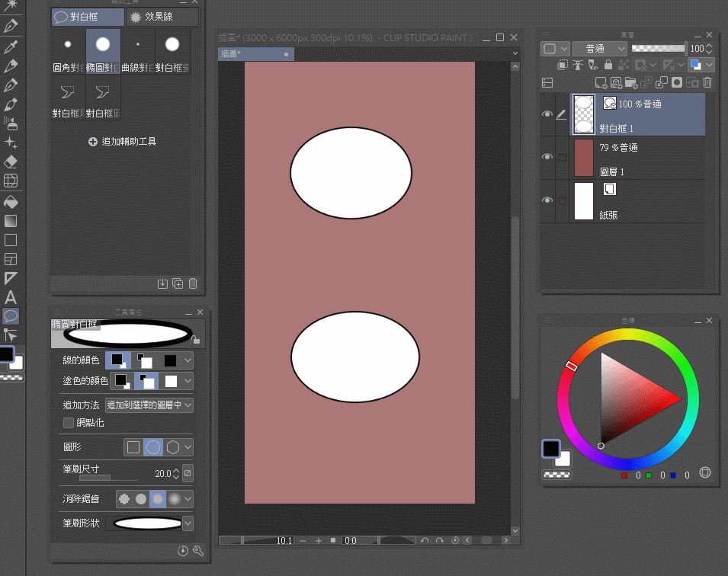Select the Gradient tool
Image resolution: width=728 pixels, height=576 pixels.
tap(11, 221)
